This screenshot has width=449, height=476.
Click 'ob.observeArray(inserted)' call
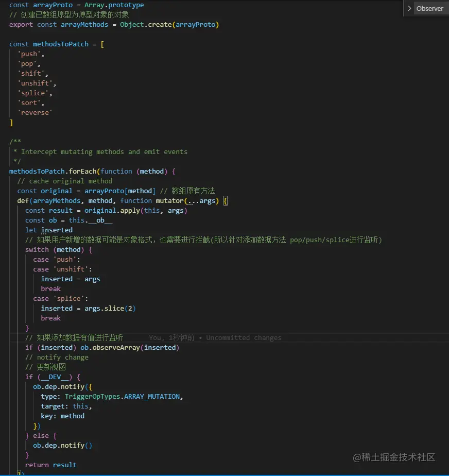(130, 348)
